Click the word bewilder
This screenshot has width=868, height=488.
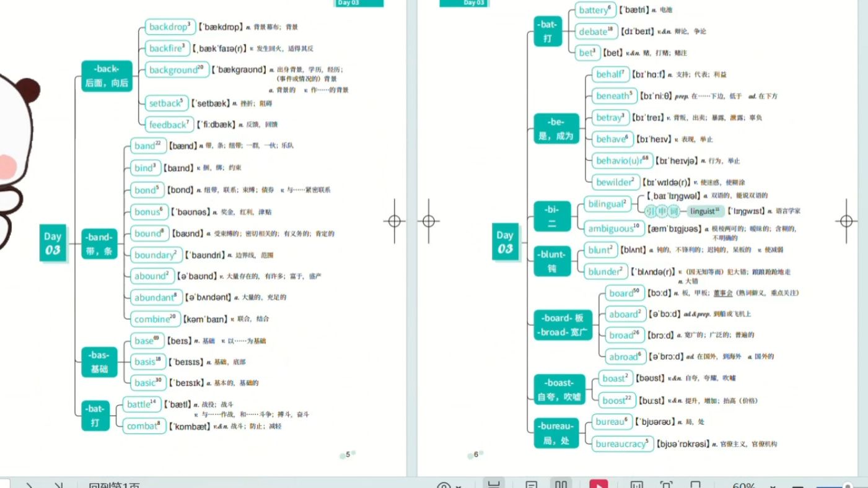pos(615,183)
